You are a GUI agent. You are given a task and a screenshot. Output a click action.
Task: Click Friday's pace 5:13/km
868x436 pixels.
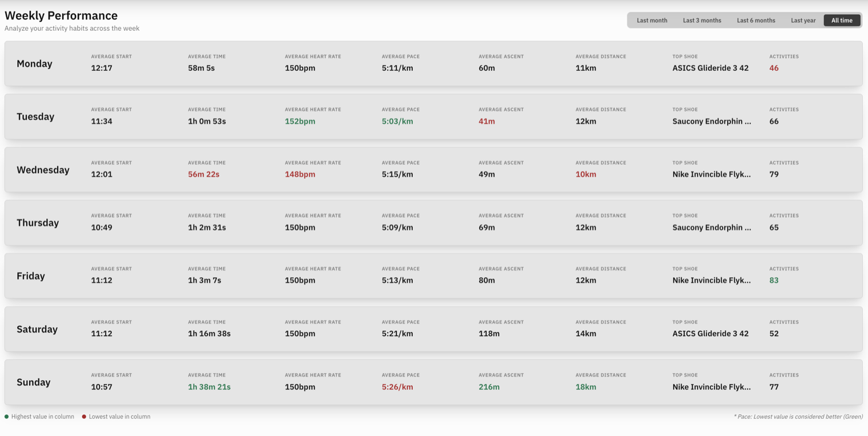click(397, 281)
